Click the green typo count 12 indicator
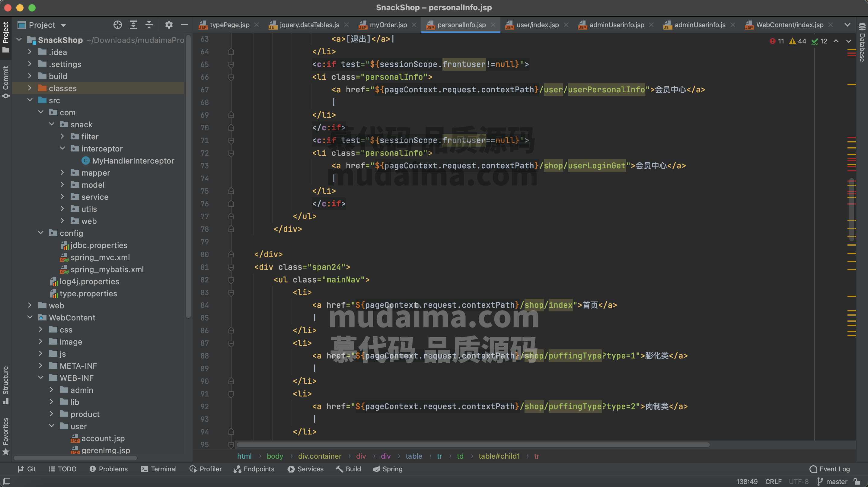This screenshot has width=868, height=487. click(819, 41)
